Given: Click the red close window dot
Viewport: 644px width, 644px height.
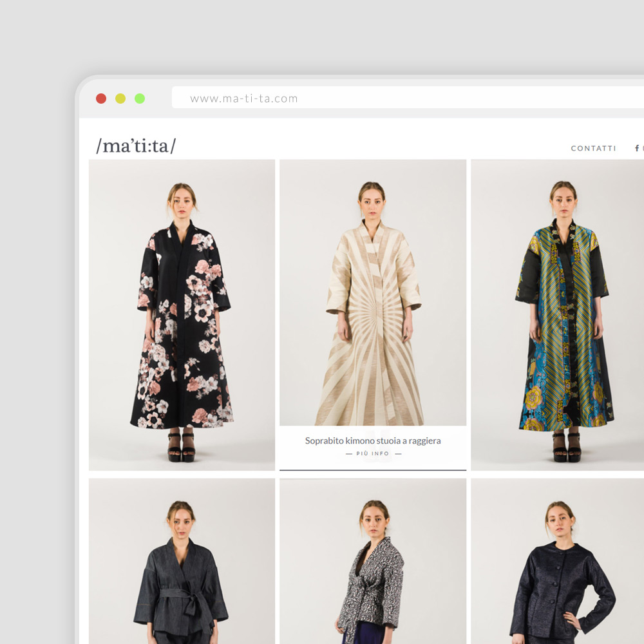Looking at the screenshot, I should [101, 99].
